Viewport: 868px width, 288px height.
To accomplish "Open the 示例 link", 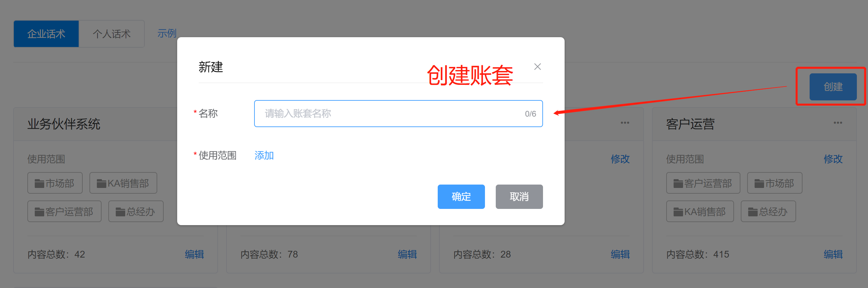I will coord(167,33).
